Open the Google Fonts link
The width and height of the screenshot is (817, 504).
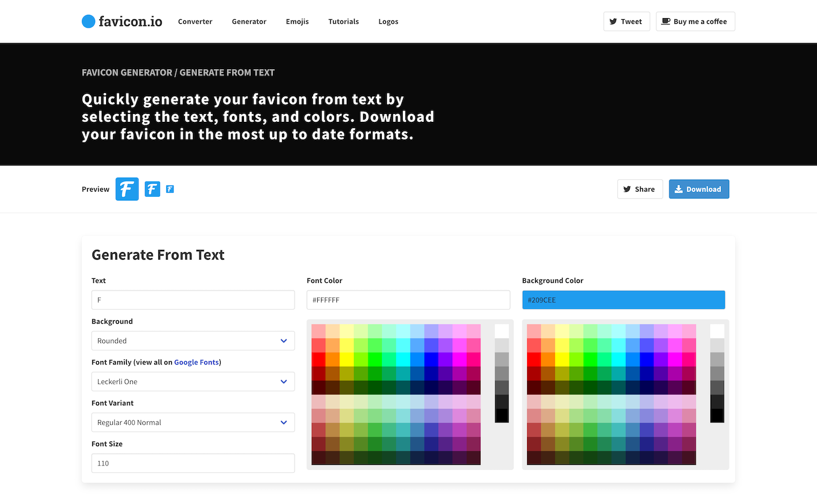tap(196, 362)
